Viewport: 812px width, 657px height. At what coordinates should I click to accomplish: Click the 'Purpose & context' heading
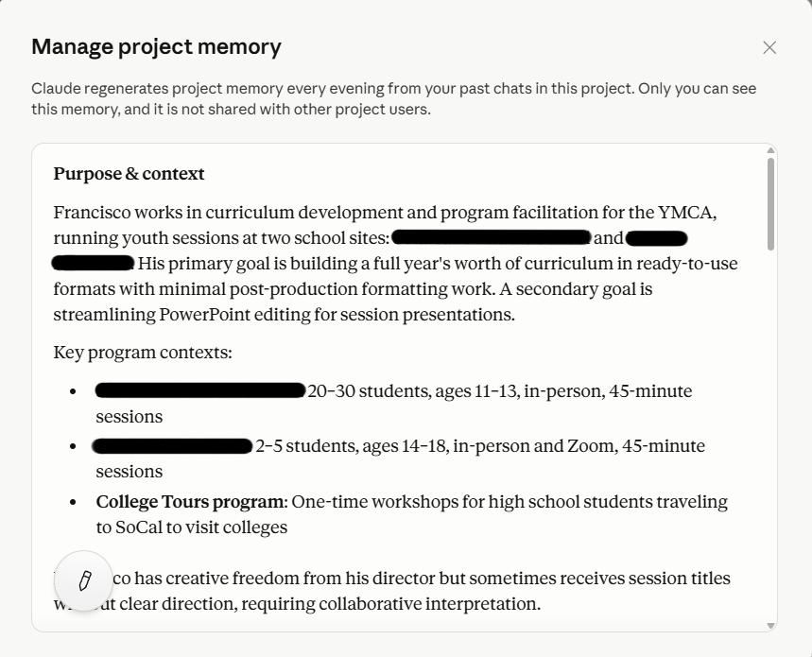click(x=129, y=173)
